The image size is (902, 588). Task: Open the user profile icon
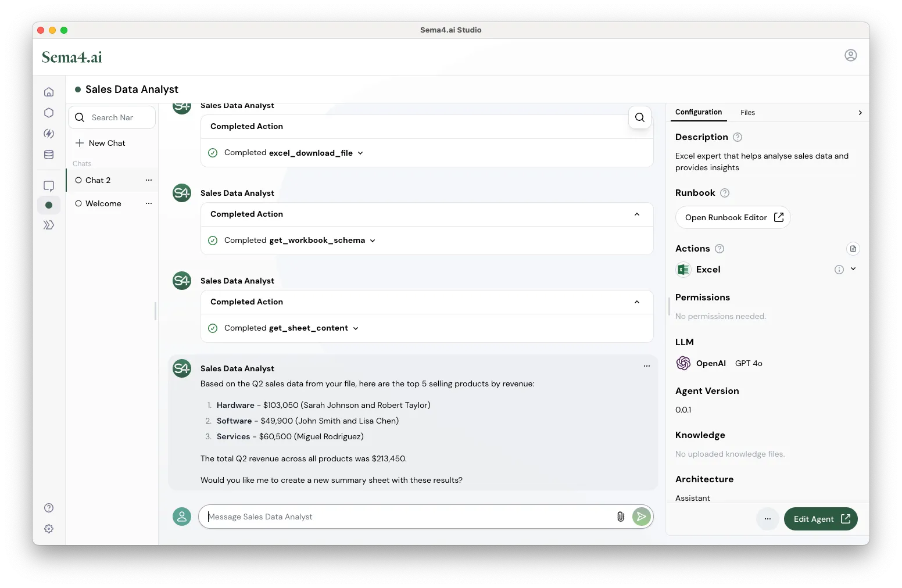pos(850,55)
